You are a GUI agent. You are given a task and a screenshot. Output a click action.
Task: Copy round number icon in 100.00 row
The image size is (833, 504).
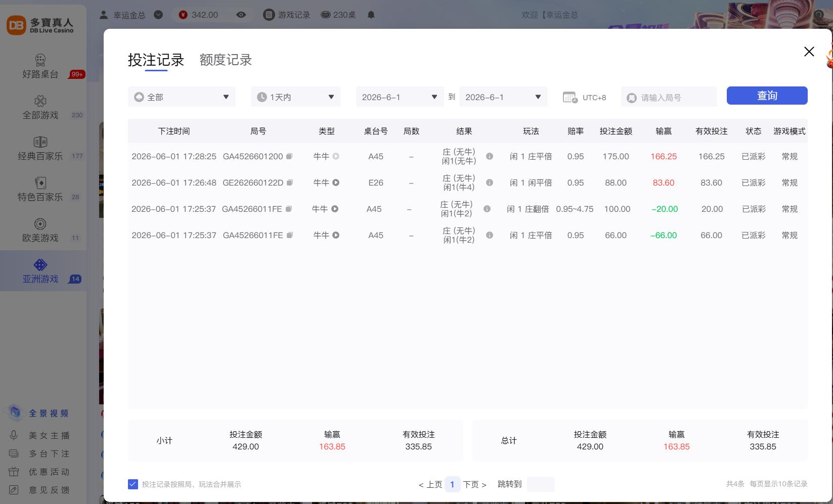click(x=288, y=209)
